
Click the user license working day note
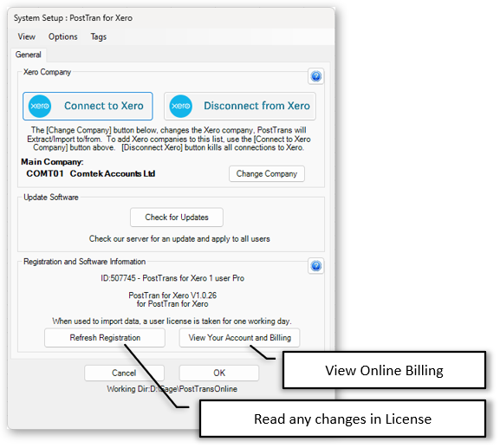[x=172, y=321]
